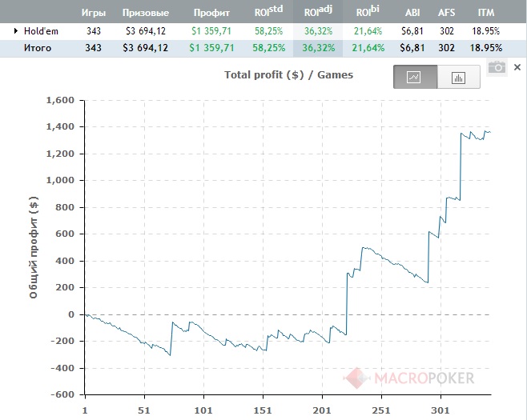527x420 pixels.
Task: Click Итого ITM value 18.95%
Action: point(486,48)
